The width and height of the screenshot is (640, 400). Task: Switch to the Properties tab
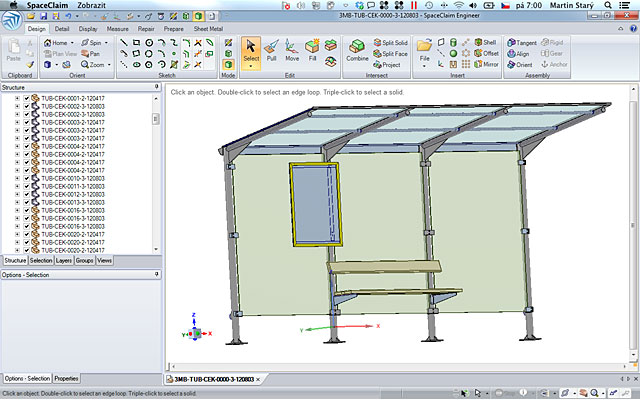tap(66, 379)
